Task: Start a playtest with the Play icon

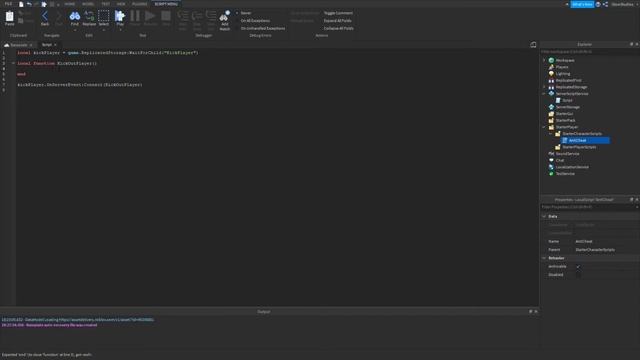Action: [x=120, y=16]
